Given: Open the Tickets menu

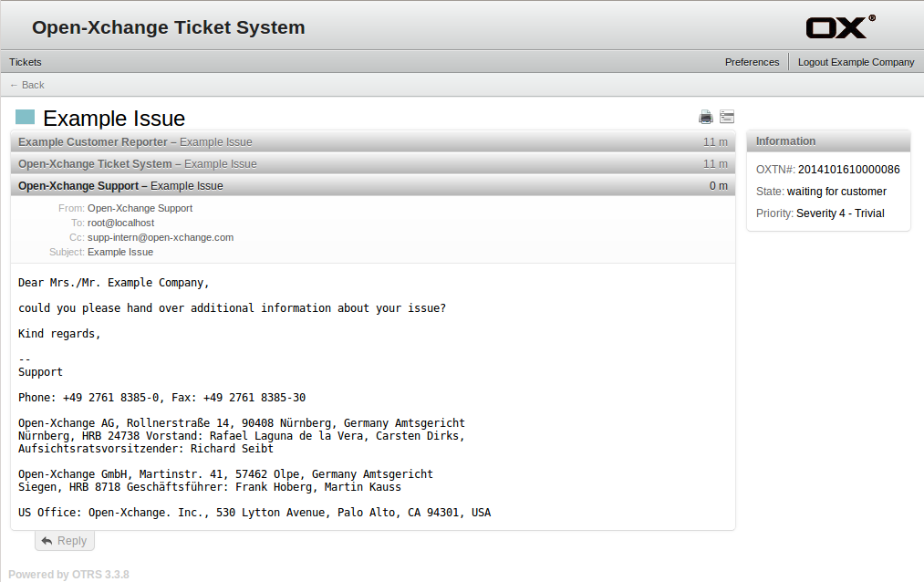Looking at the screenshot, I should click(x=26, y=62).
